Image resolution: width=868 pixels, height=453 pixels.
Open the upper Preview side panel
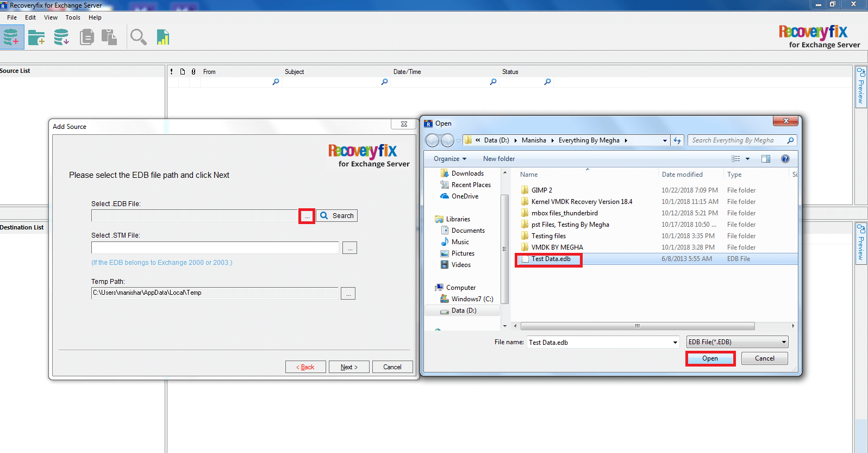[861, 87]
